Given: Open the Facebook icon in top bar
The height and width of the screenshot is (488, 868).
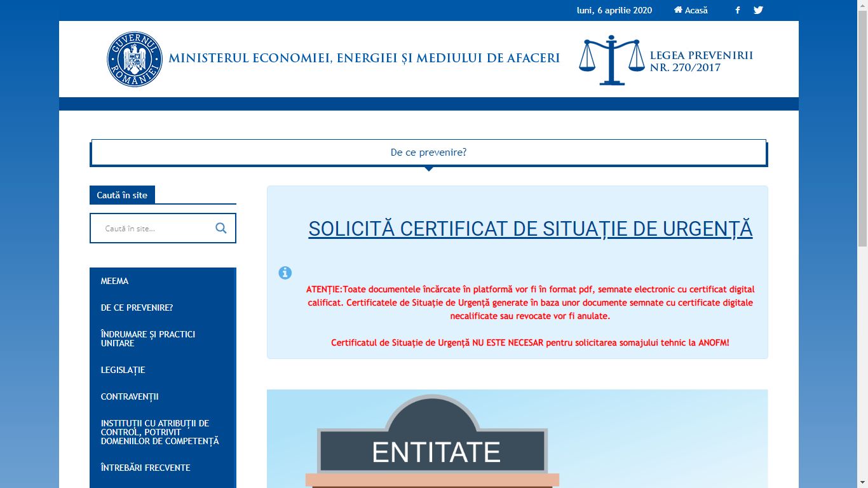Looking at the screenshot, I should coord(738,10).
